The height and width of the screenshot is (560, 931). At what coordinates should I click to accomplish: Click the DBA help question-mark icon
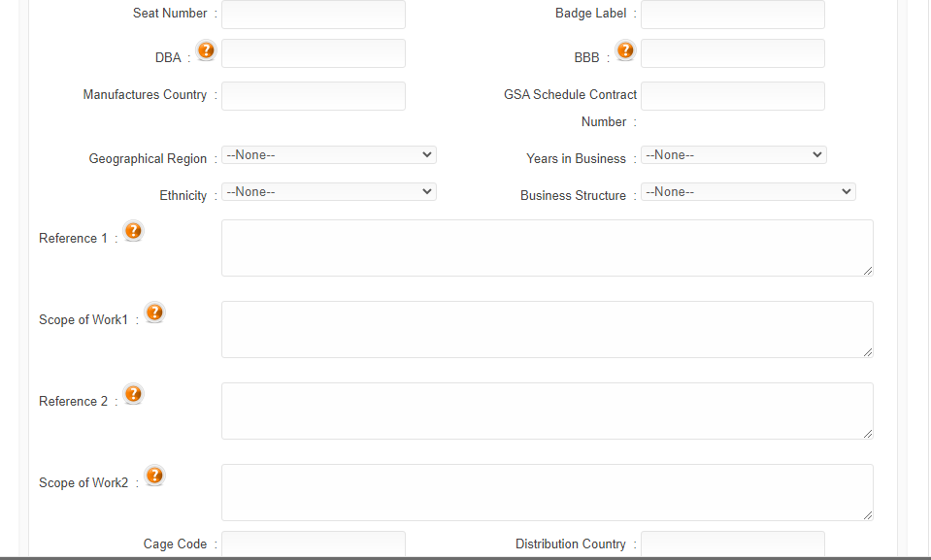click(206, 50)
